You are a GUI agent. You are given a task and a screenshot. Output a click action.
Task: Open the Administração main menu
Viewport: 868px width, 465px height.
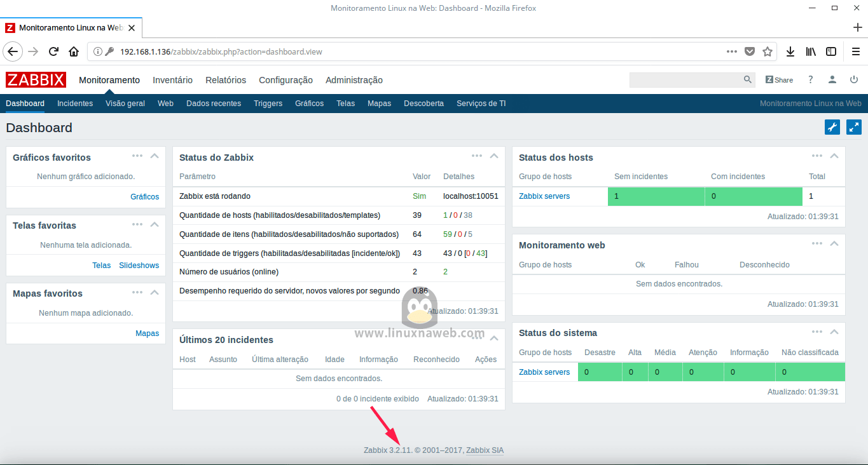(354, 80)
